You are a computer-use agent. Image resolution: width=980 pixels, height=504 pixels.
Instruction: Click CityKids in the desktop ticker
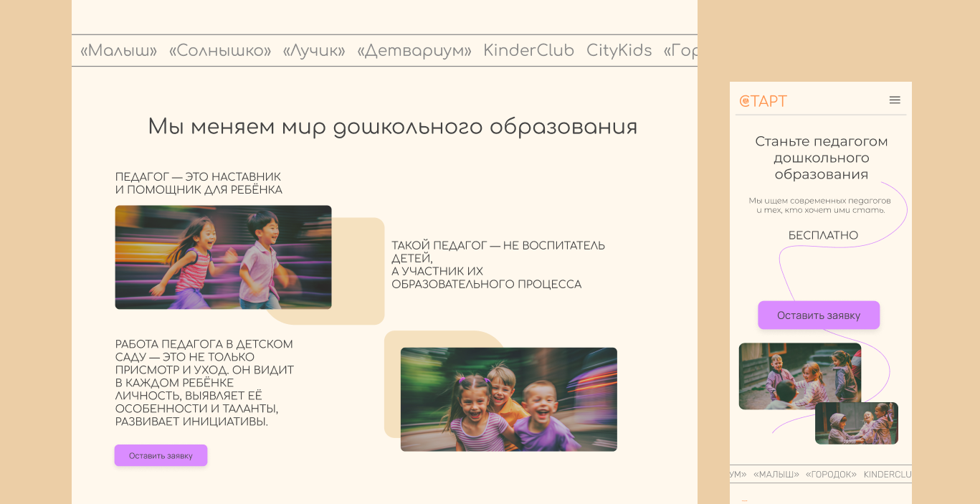tap(619, 51)
